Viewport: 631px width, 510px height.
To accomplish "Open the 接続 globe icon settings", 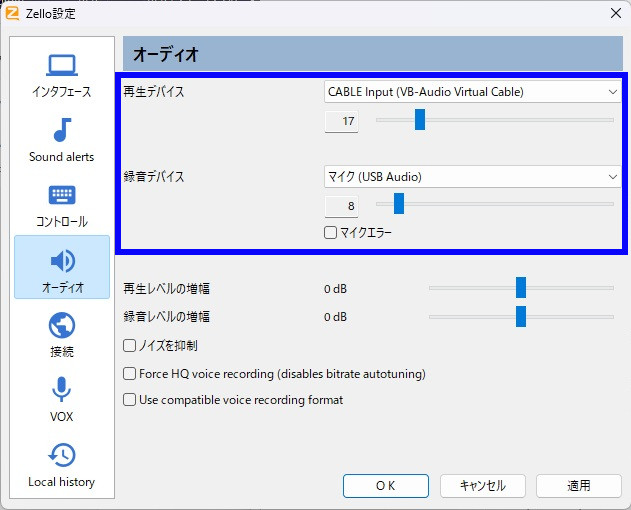I will click(62, 326).
